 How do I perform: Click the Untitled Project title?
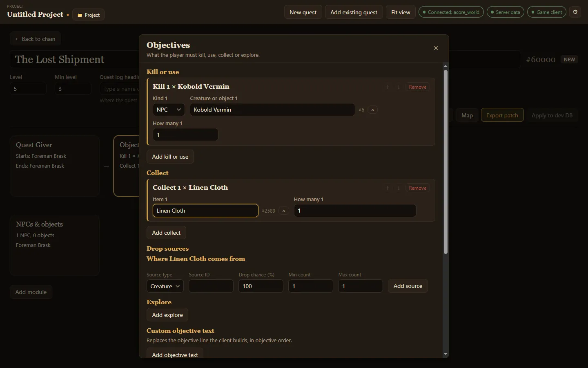35,14
